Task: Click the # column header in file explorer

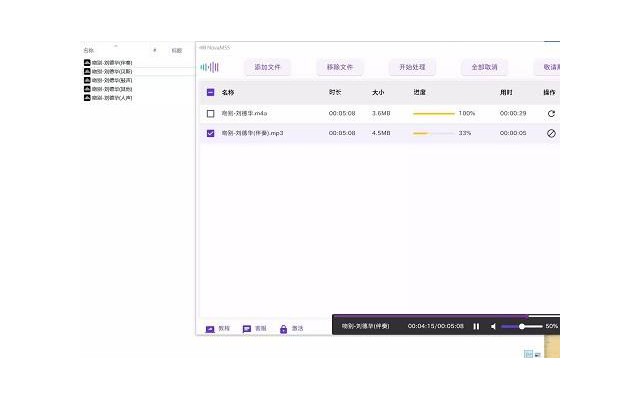Action: coord(155,50)
